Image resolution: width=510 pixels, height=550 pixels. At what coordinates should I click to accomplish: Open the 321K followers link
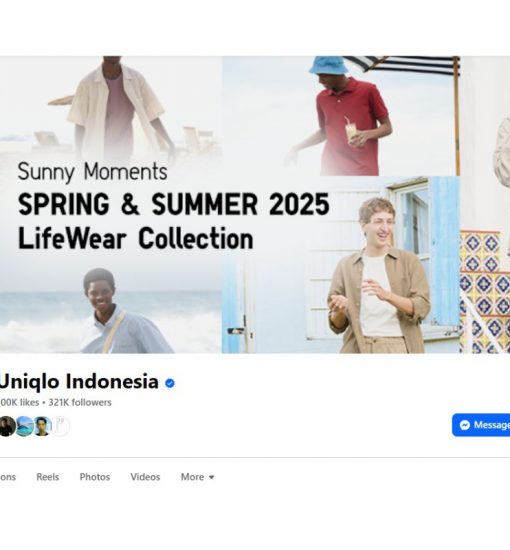click(x=80, y=402)
